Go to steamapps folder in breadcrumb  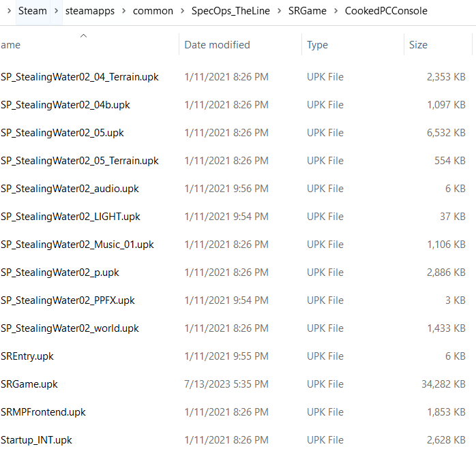pos(90,11)
